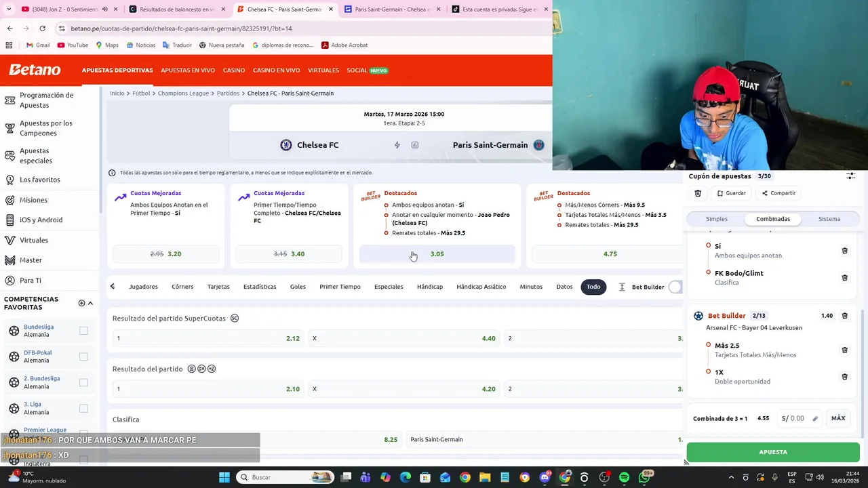Tick the DFB-Pokal checkbox
Viewport: 868px width, 488px height.
(x=83, y=357)
